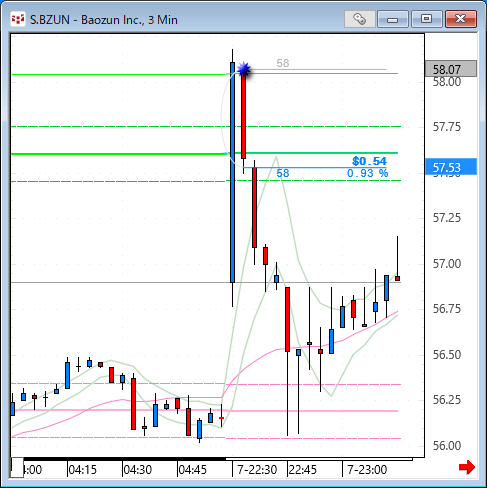This screenshot has height=488, width=487.
Task: Click the small white box at chart bottom-left corner
Action: point(17,467)
